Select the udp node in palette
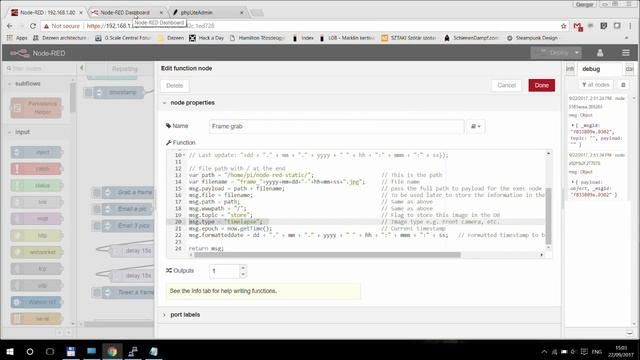This screenshot has height=360, width=640. pos(36,285)
